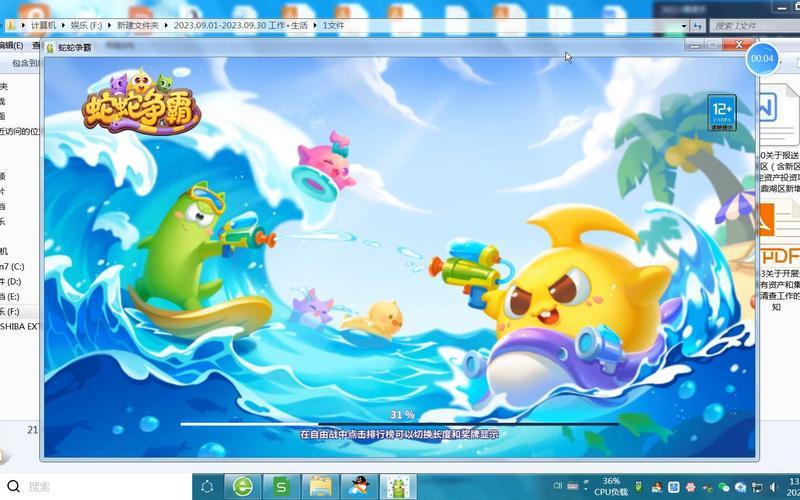Image resolution: width=800 pixels, height=500 pixels.
Task: Click the 蛇蛇争霸 game logo
Action: (x=141, y=102)
